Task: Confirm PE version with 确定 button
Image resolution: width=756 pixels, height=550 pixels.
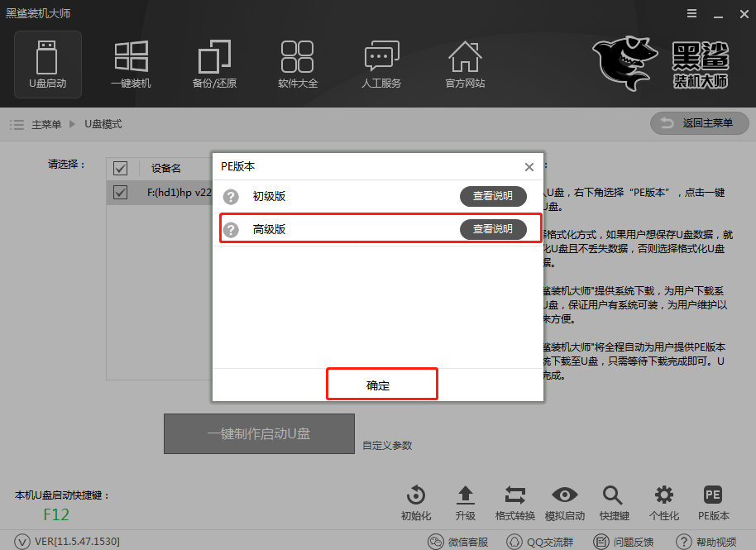Action: pyautogui.click(x=381, y=384)
